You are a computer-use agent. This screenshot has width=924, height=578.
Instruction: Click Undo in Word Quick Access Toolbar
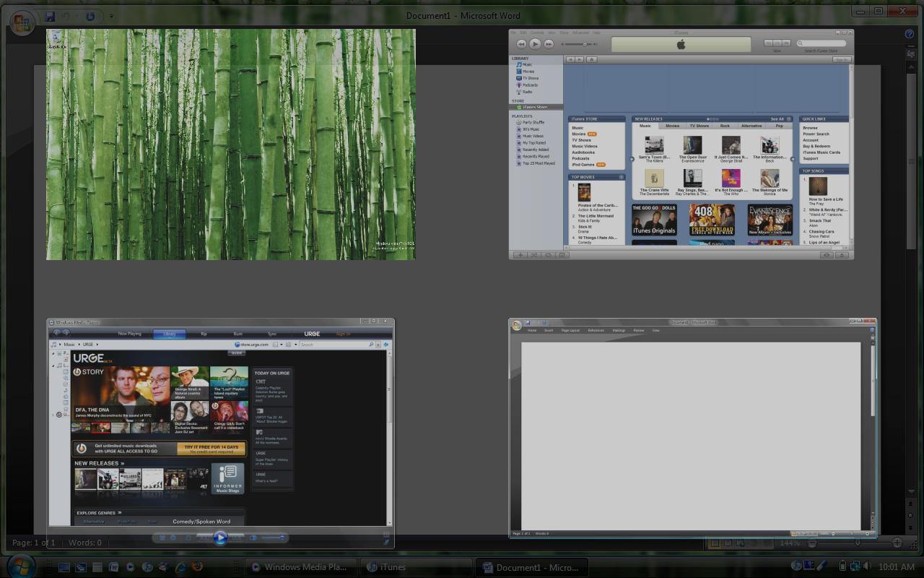coord(66,16)
